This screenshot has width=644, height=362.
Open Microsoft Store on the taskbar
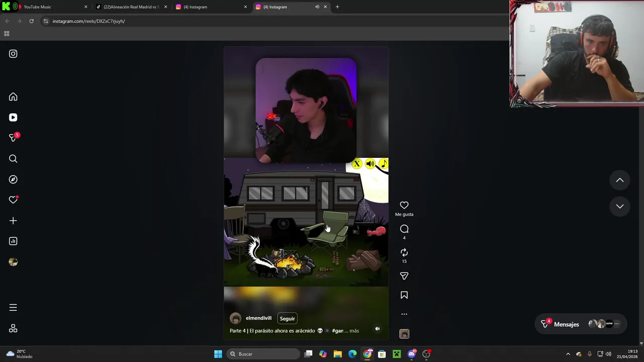[382, 354]
